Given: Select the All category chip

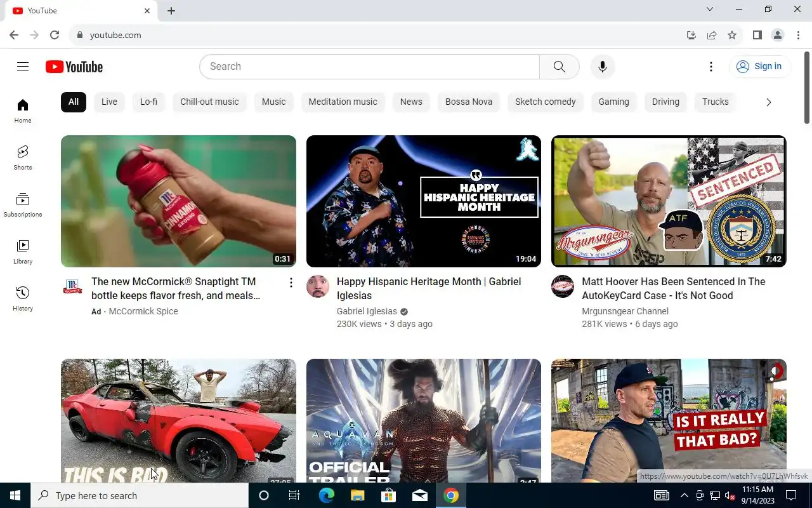Looking at the screenshot, I should [x=74, y=102].
